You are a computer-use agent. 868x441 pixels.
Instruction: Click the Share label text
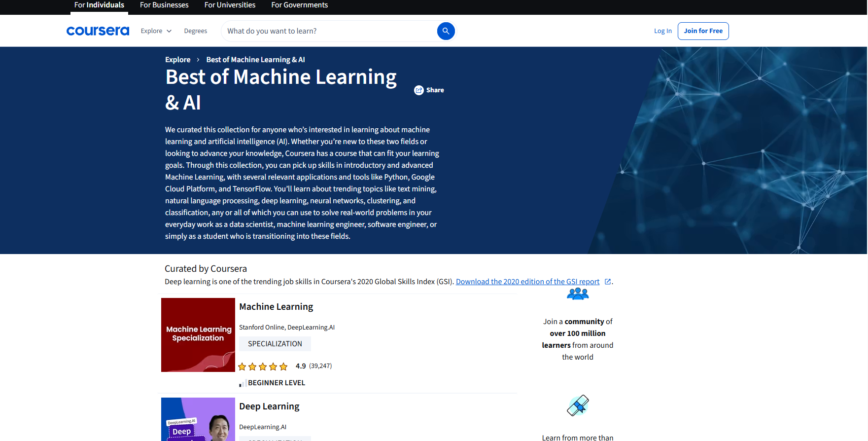click(435, 90)
